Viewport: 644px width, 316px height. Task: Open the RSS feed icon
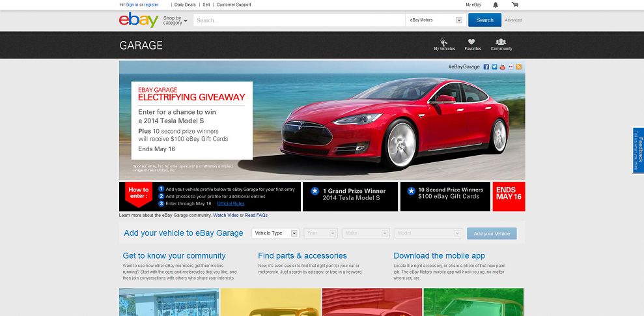[x=519, y=66]
